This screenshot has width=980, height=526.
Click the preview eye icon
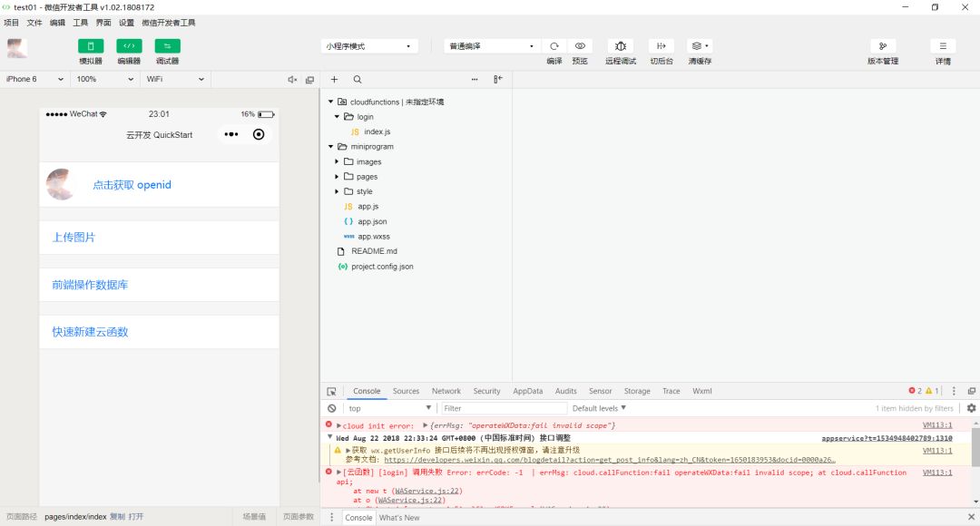(580, 46)
